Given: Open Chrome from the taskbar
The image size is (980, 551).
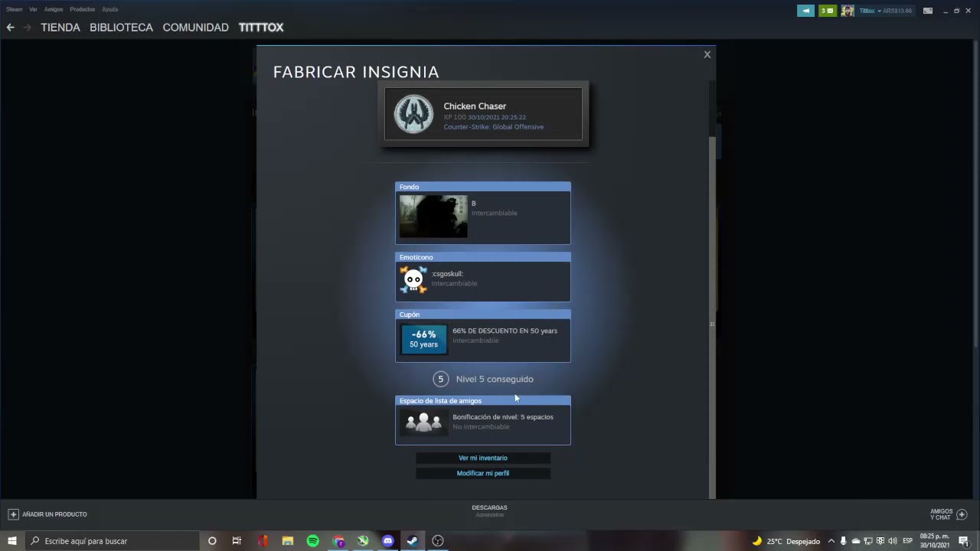Looking at the screenshot, I should [x=338, y=541].
